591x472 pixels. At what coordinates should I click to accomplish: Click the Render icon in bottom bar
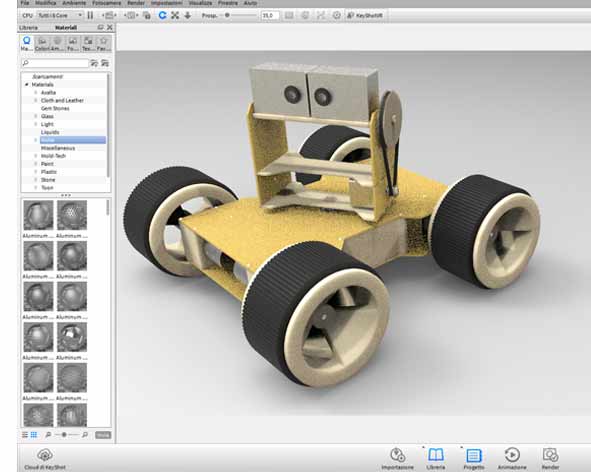point(550,455)
